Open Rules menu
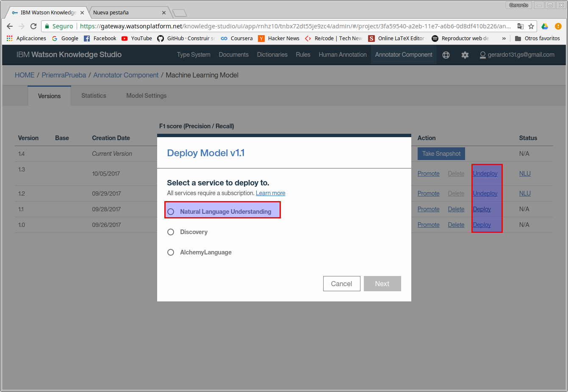The image size is (568, 392). pyautogui.click(x=303, y=55)
